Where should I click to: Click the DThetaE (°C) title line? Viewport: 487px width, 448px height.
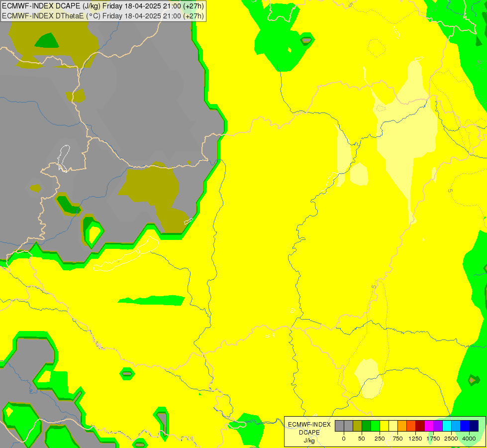[x=103, y=16]
